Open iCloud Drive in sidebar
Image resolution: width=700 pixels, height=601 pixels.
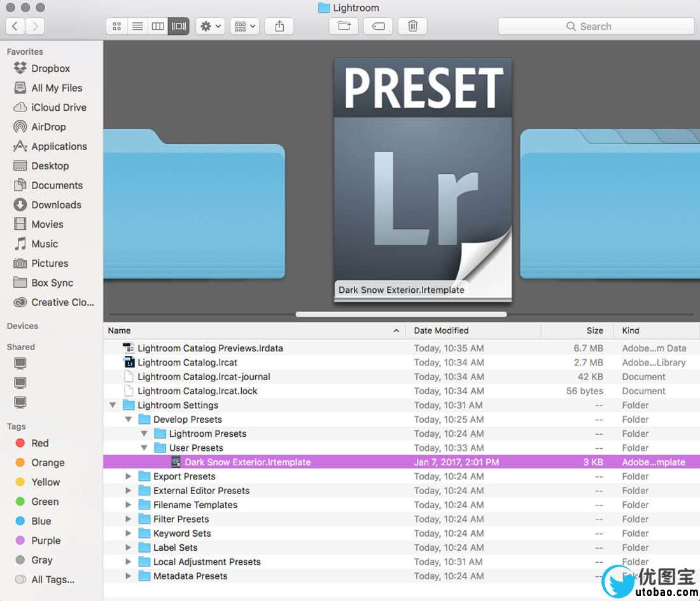coord(59,108)
